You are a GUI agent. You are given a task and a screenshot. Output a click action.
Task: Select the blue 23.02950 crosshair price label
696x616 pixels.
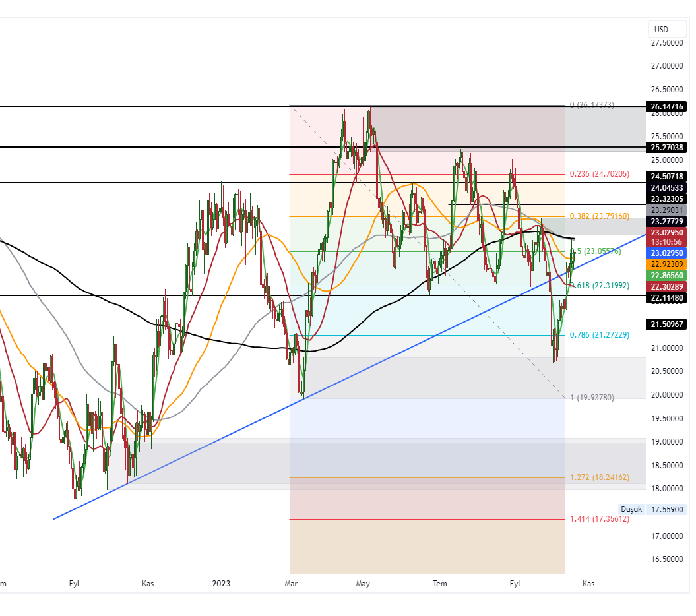666,253
